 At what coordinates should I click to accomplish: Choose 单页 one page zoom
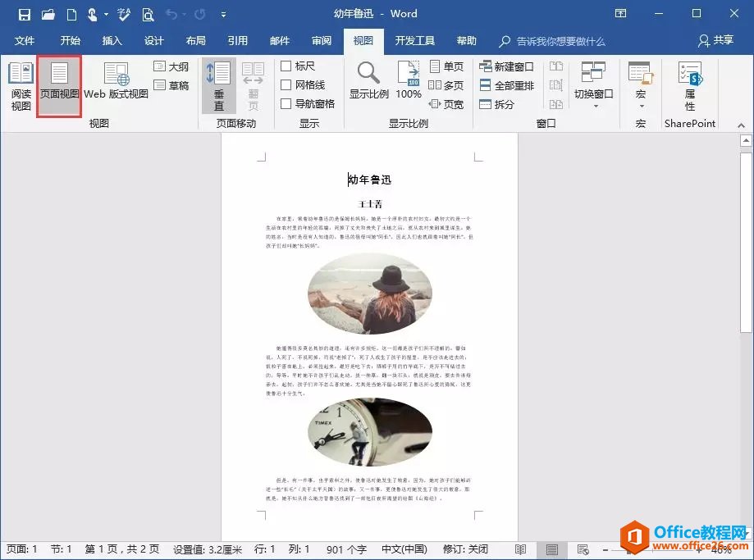tap(446, 66)
